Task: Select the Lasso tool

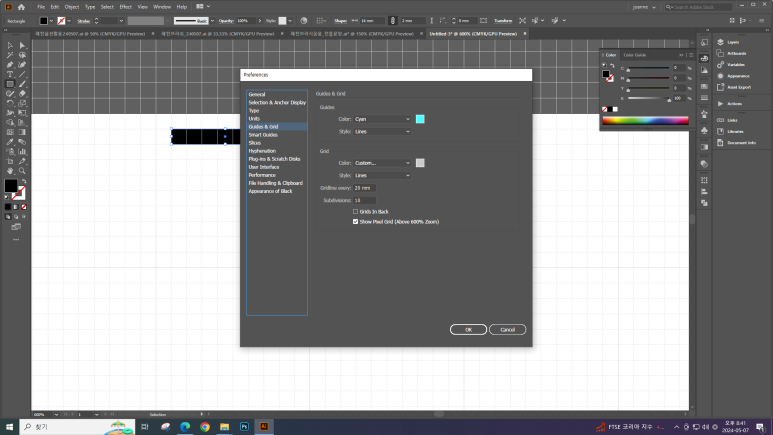Action: point(22,55)
